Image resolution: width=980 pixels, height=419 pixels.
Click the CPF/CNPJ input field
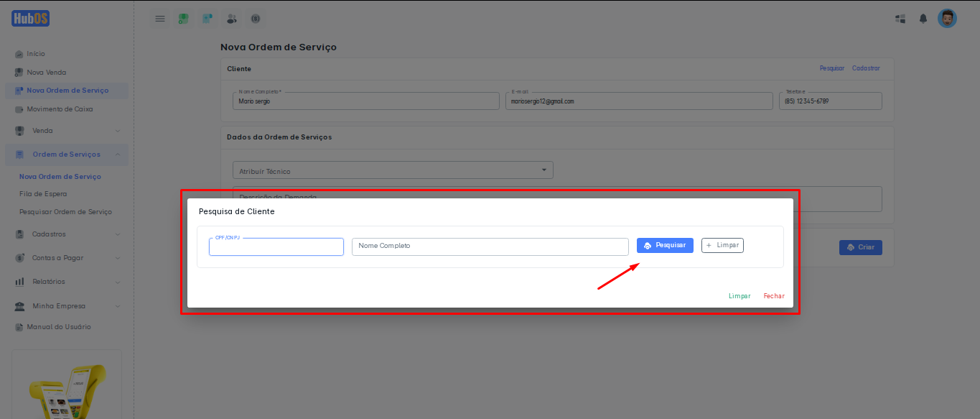276,247
